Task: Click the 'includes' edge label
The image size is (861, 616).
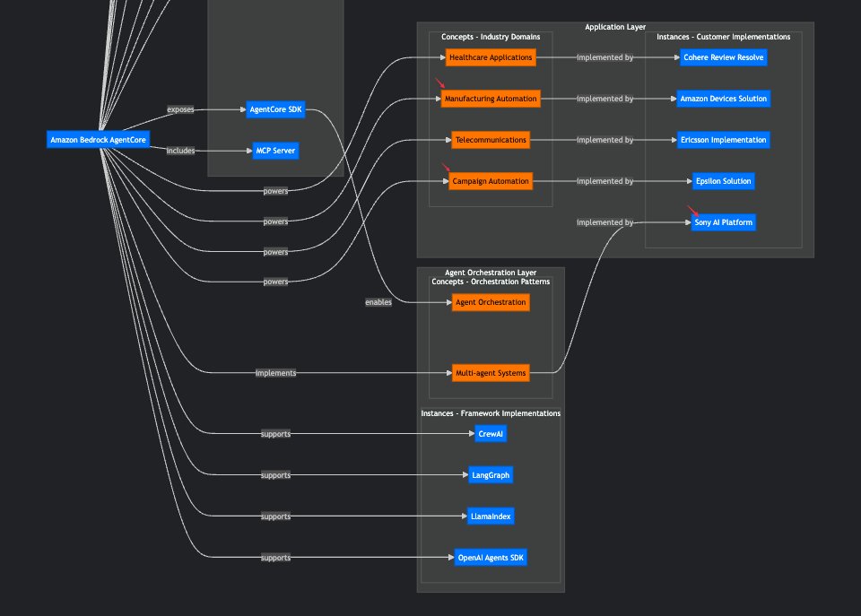Action: 180,151
